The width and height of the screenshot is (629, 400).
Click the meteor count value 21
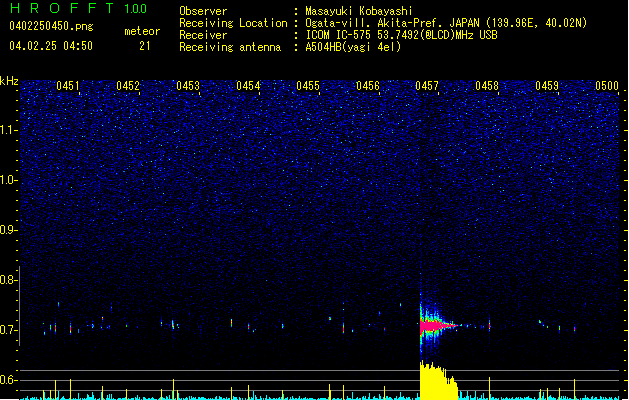click(x=145, y=46)
